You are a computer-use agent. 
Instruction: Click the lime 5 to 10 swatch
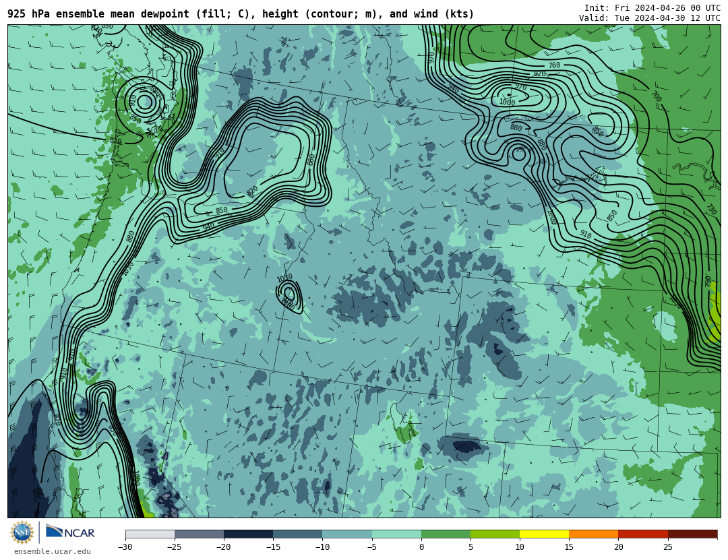click(495, 534)
